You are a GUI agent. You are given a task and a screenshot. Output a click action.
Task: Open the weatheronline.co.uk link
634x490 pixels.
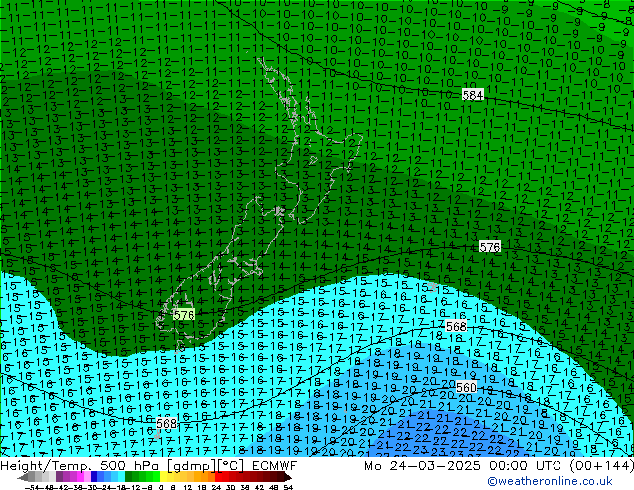click(x=550, y=481)
